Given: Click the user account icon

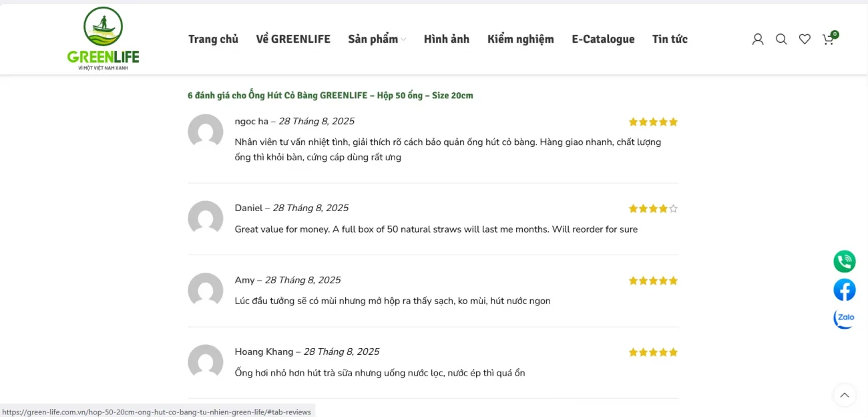Looking at the screenshot, I should (x=757, y=39).
